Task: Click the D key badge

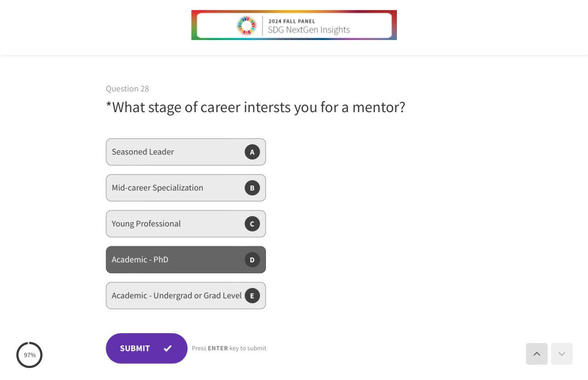Action: (x=252, y=260)
